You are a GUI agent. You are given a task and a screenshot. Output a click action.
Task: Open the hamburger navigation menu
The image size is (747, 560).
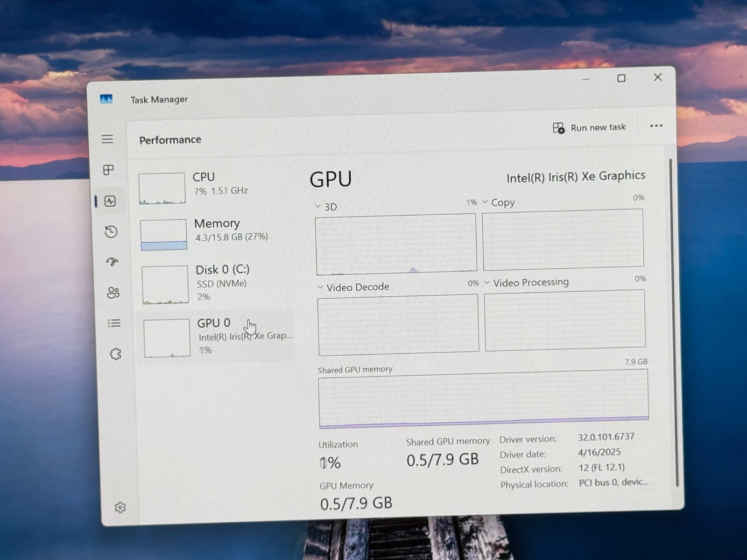[x=107, y=139]
